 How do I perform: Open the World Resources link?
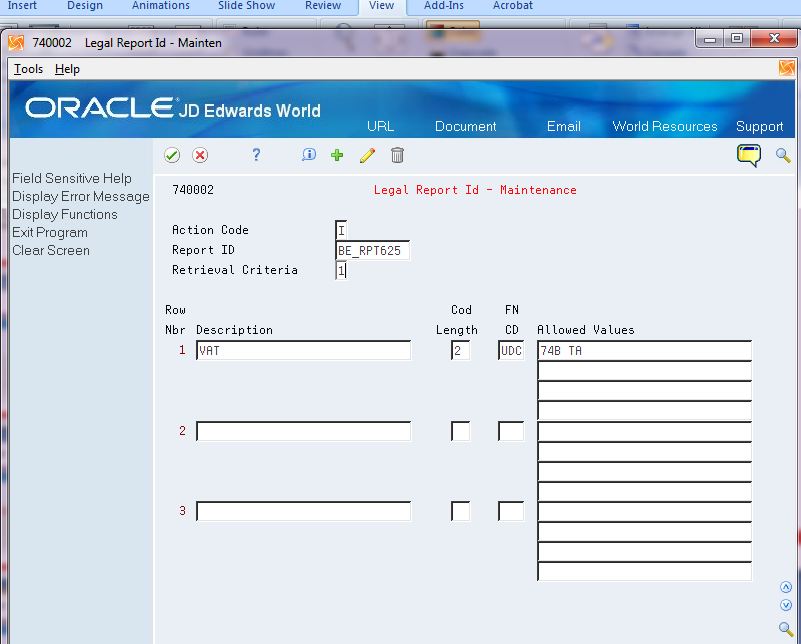[665, 126]
